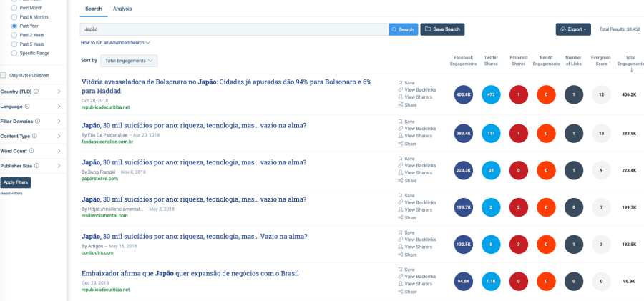
Task: Enable Only B2B Publishers checkbox
Action: pos(4,76)
